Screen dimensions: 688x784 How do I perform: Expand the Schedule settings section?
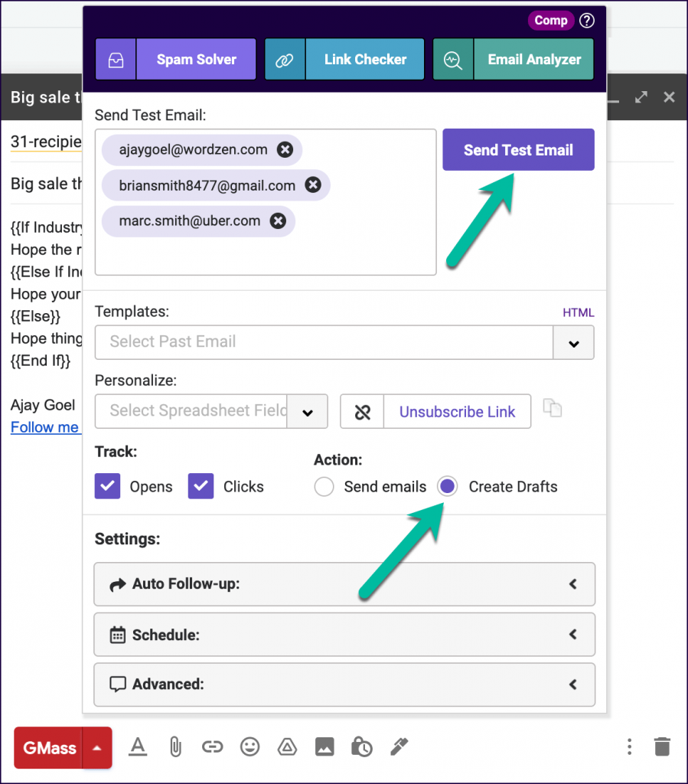click(344, 635)
